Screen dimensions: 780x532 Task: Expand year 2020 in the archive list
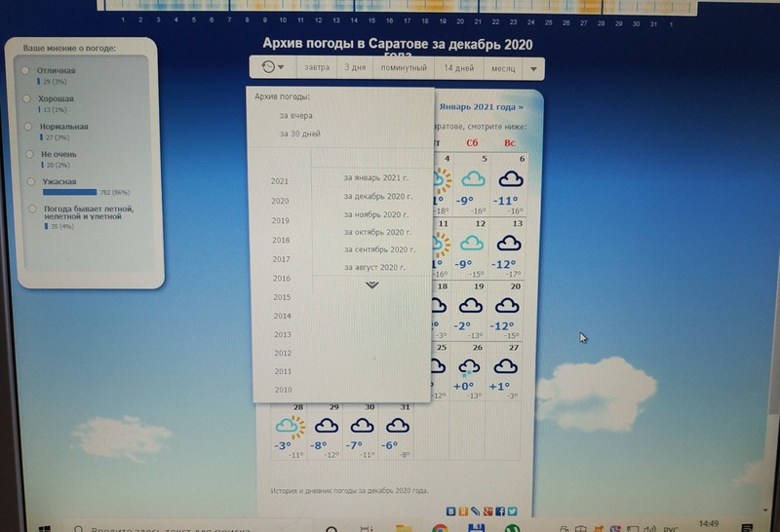280,201
